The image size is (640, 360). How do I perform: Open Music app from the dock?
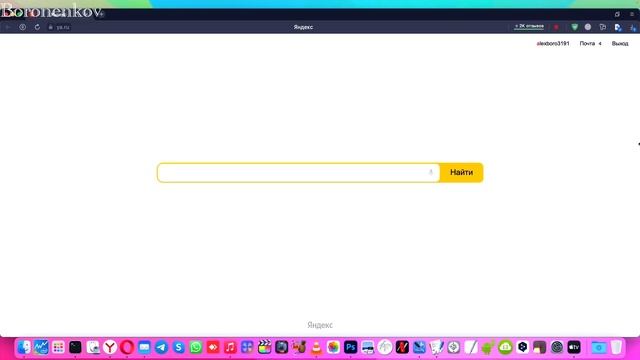coord(230,347)
